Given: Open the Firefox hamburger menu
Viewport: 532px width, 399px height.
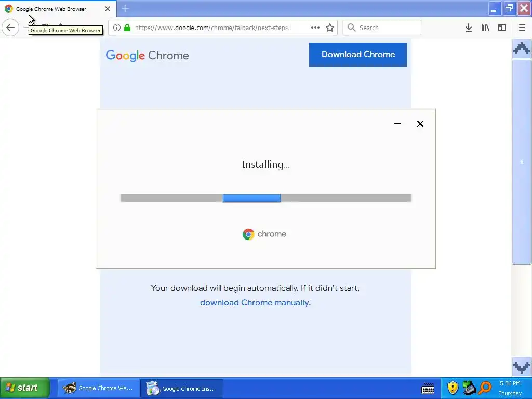Looking at the screenshot, I should (522, 28).
